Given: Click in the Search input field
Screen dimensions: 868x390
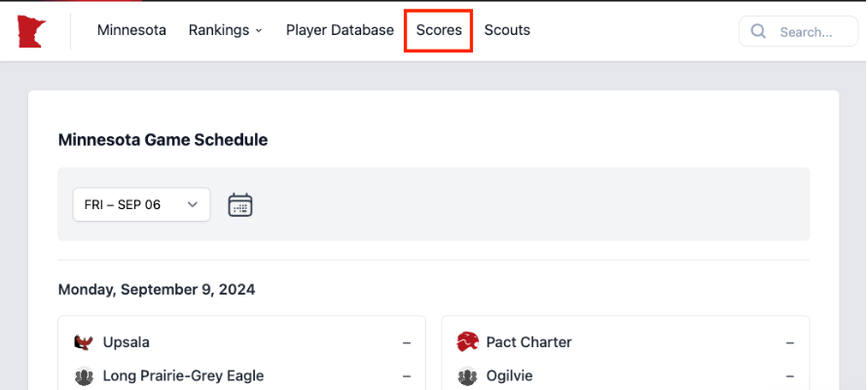Looking at the screenshot, I should (x=798, y=31).
